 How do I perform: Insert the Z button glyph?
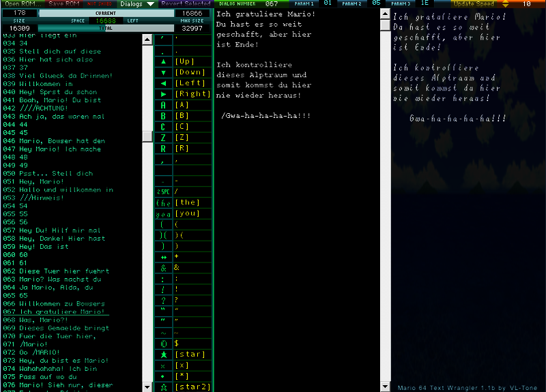pos(163,138)
